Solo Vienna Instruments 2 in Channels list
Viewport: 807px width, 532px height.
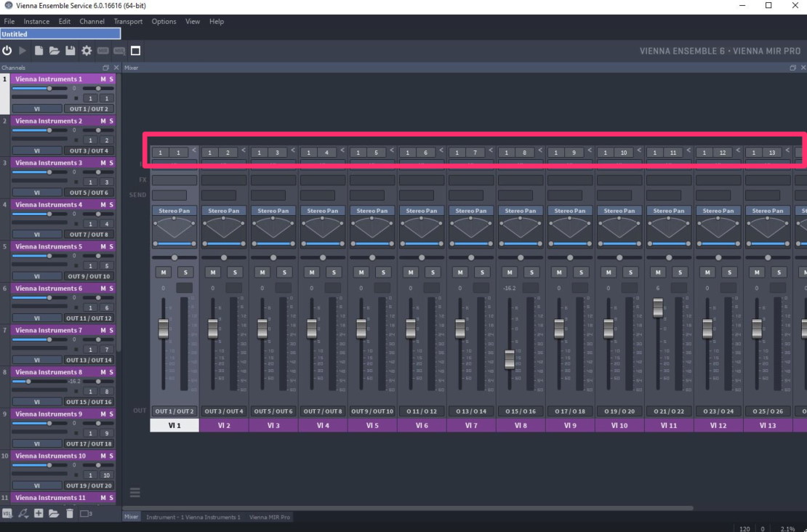click(111, 121)
